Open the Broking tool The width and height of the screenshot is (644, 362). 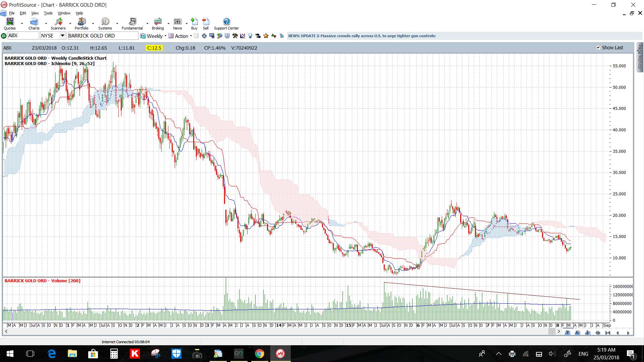158,24
